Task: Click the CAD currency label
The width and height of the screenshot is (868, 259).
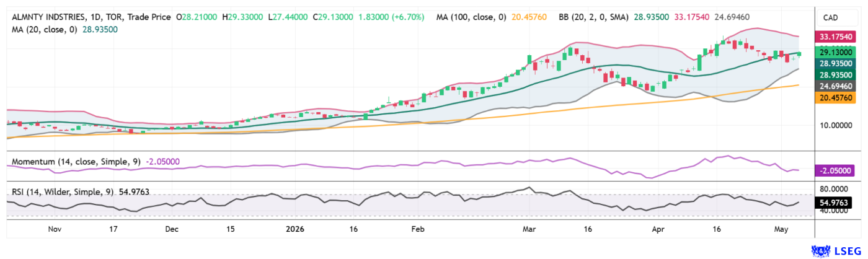Action: click(830, 17)
